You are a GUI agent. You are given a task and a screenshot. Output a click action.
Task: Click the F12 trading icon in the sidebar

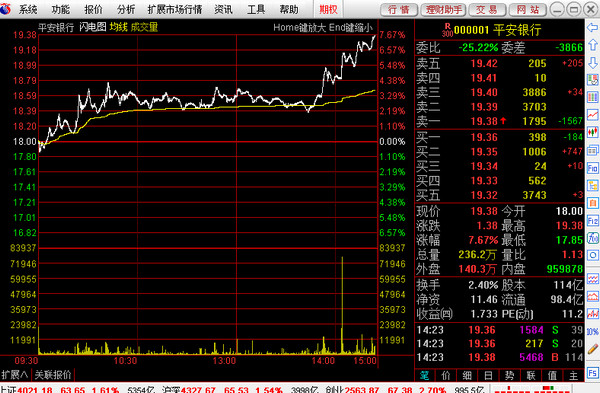coord(592,220)
